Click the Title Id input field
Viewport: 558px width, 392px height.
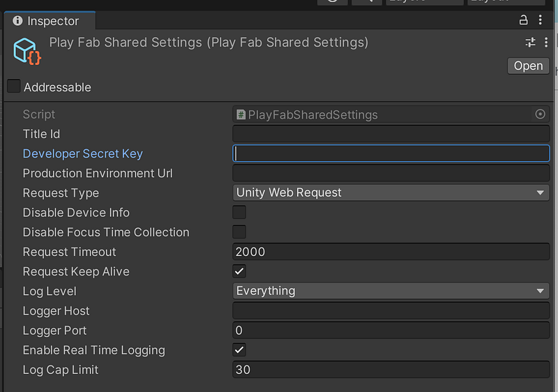pyautogui.click(x=391, y=134)
